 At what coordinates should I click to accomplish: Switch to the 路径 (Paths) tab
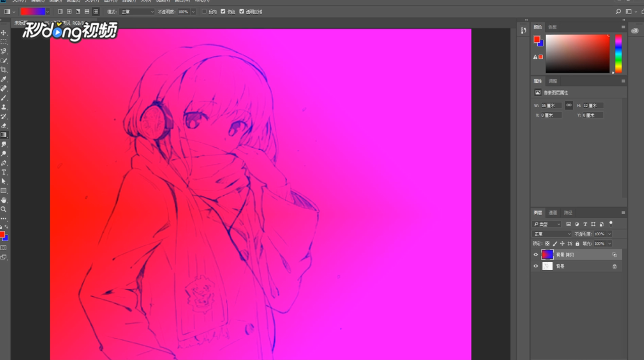568,213
